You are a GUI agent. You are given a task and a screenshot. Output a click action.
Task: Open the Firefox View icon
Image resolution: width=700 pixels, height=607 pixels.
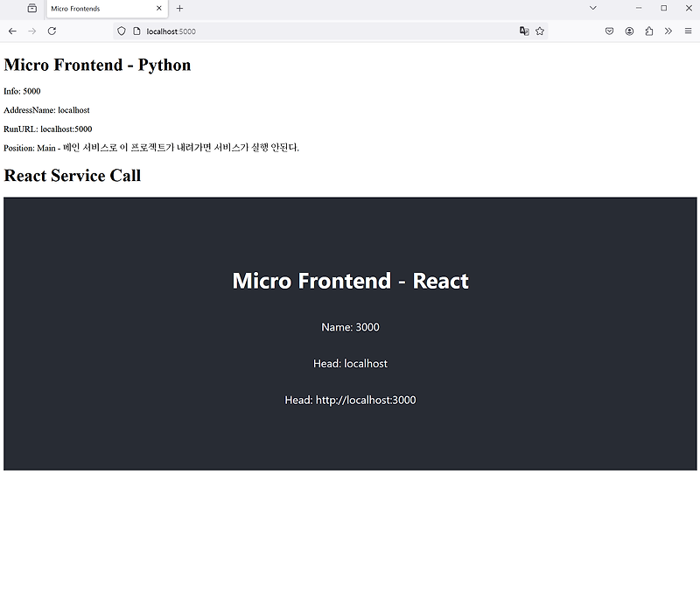click(x=31, y=8)
